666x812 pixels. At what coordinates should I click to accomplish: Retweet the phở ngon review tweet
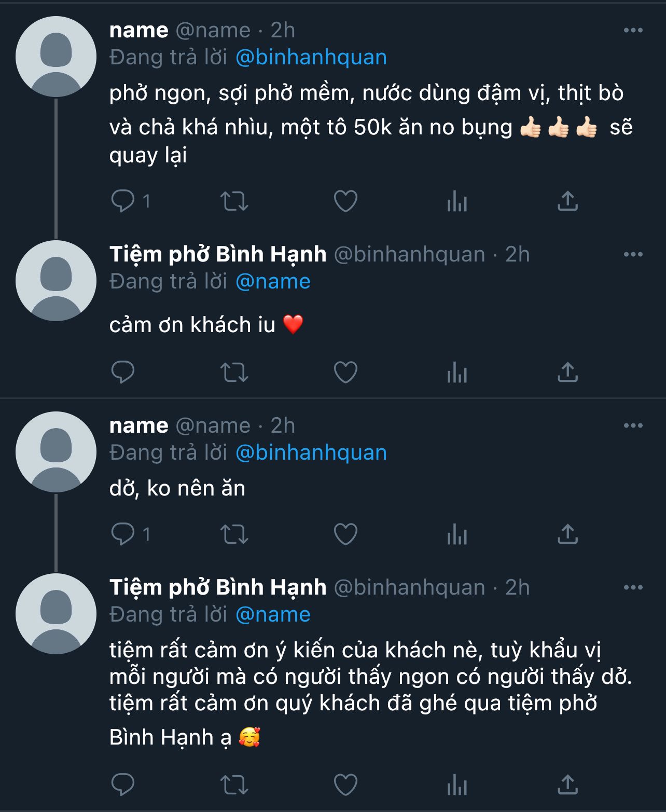[234, 201]
